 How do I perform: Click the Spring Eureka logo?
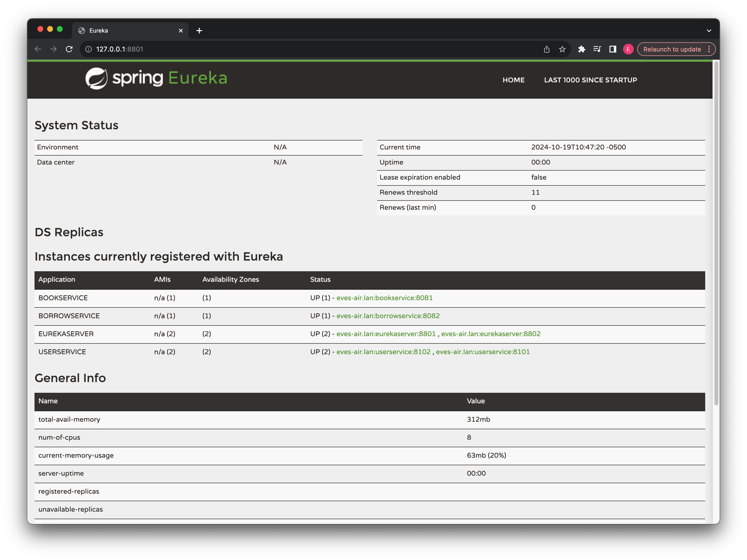[x=156, y=78]
